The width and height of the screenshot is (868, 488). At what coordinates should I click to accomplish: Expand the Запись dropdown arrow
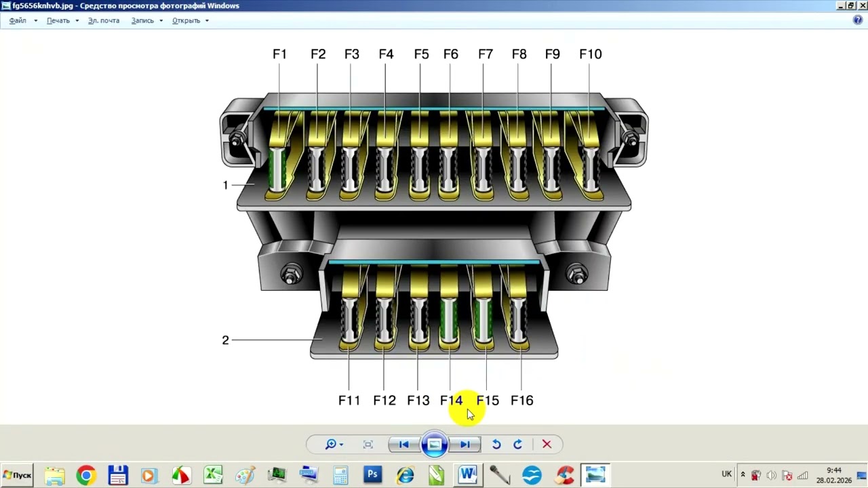click(161, 21)
